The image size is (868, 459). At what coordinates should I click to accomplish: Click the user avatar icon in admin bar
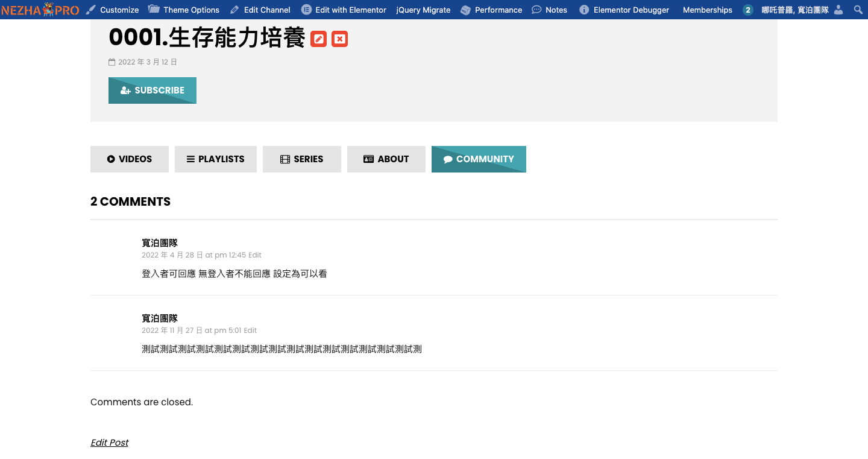[838, 10]
